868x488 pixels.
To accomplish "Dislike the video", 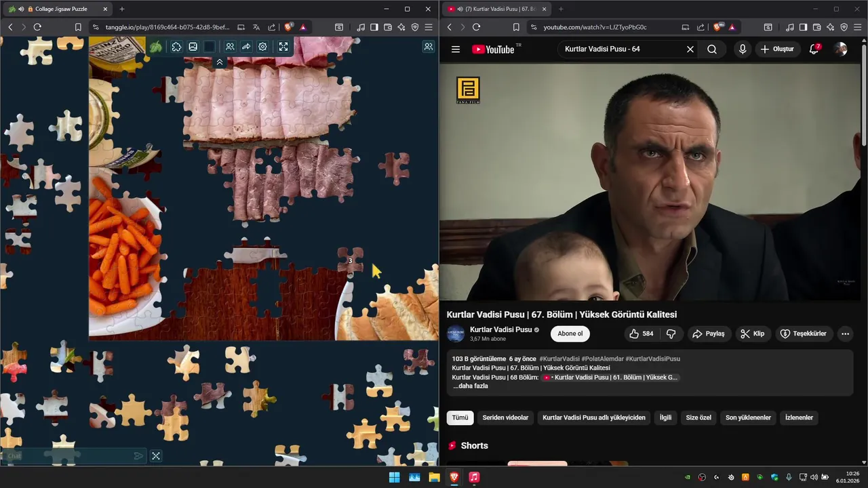I will [x=671, y=333].
